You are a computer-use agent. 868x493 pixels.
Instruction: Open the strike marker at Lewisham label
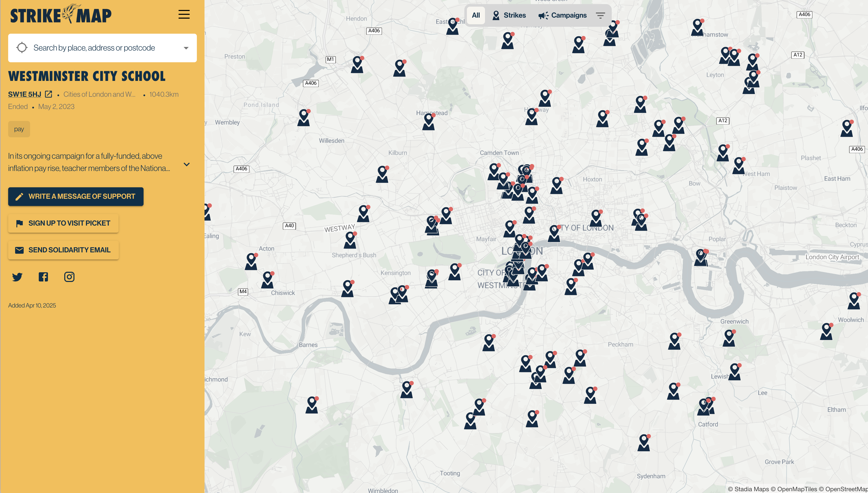click(x=735, y=372)
